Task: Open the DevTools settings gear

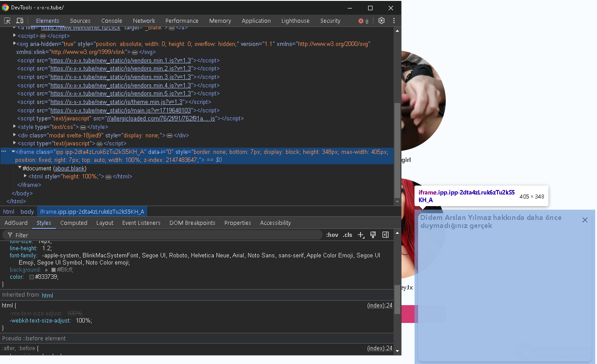Action: click(381, 21)
